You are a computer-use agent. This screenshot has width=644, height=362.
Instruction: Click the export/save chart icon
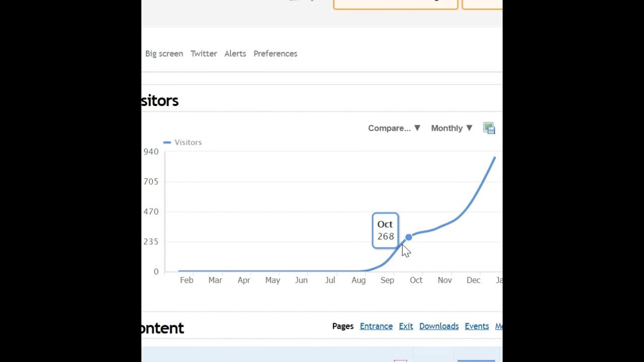pos(489,128)
